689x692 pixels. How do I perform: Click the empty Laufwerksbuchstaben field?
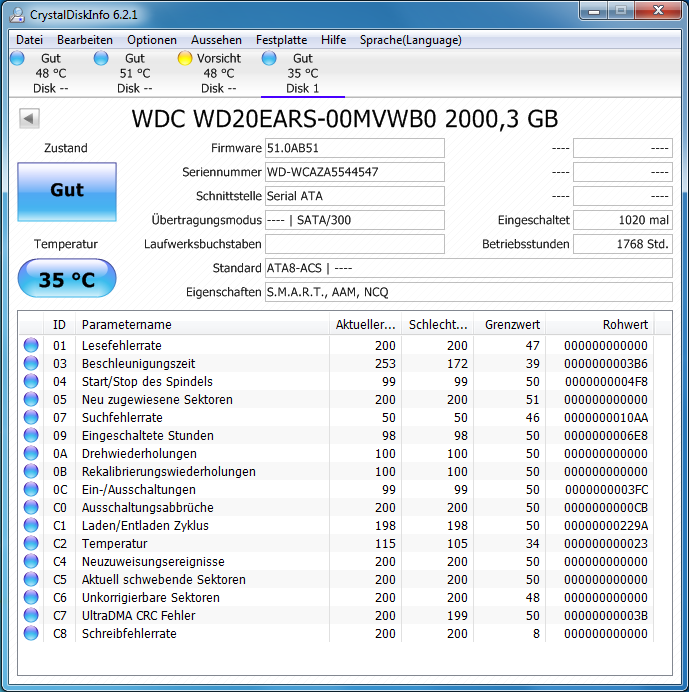pos(354,244)
